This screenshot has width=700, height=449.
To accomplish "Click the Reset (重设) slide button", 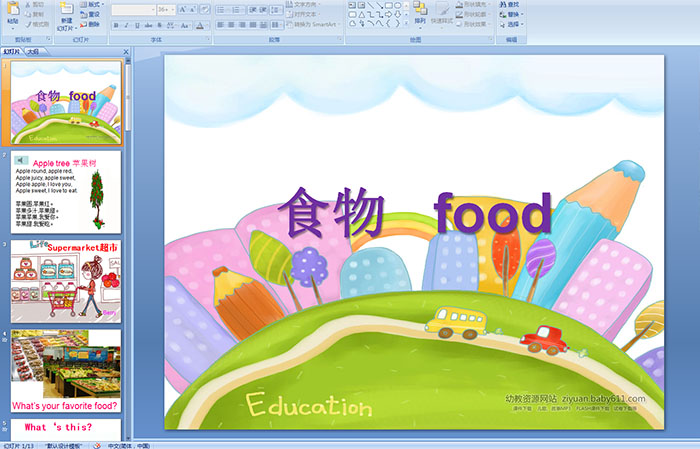I will (91, 14).
